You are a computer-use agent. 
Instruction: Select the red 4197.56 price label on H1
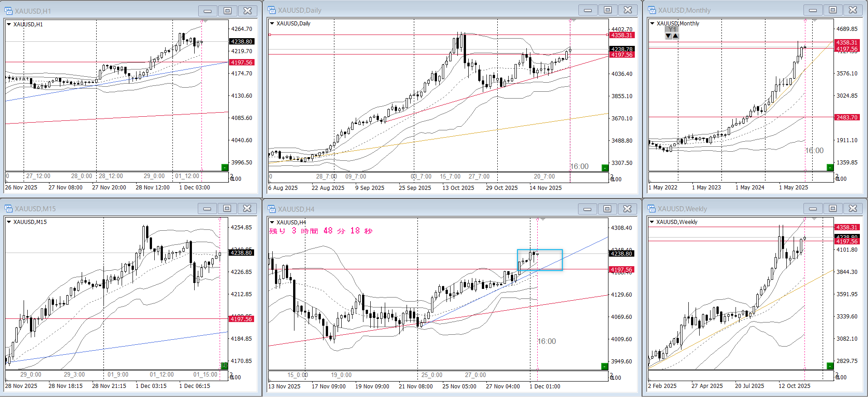point(242,63)
